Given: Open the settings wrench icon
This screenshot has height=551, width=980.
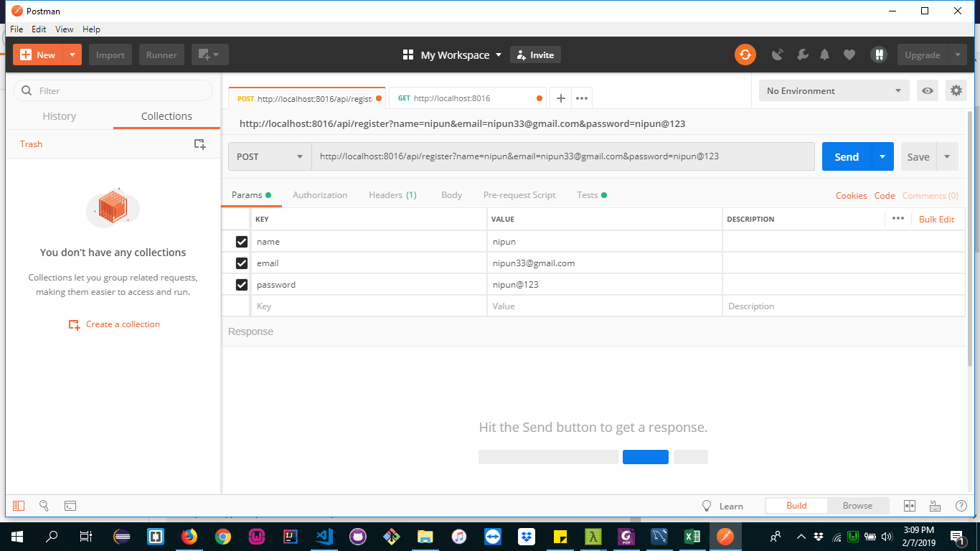Looking at the screenshot, I should (803, 55).
